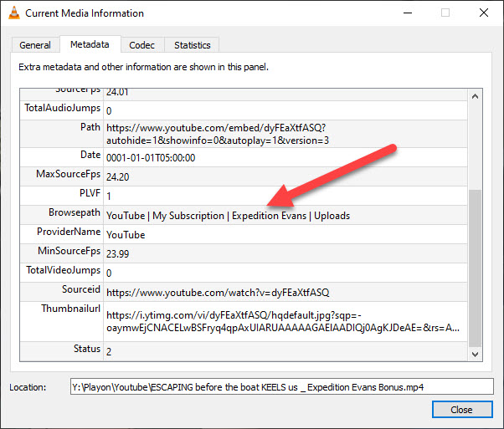Select the MaxSourceFps value 24.20
This screenshot has width=504, height=429.
point(118,177)
